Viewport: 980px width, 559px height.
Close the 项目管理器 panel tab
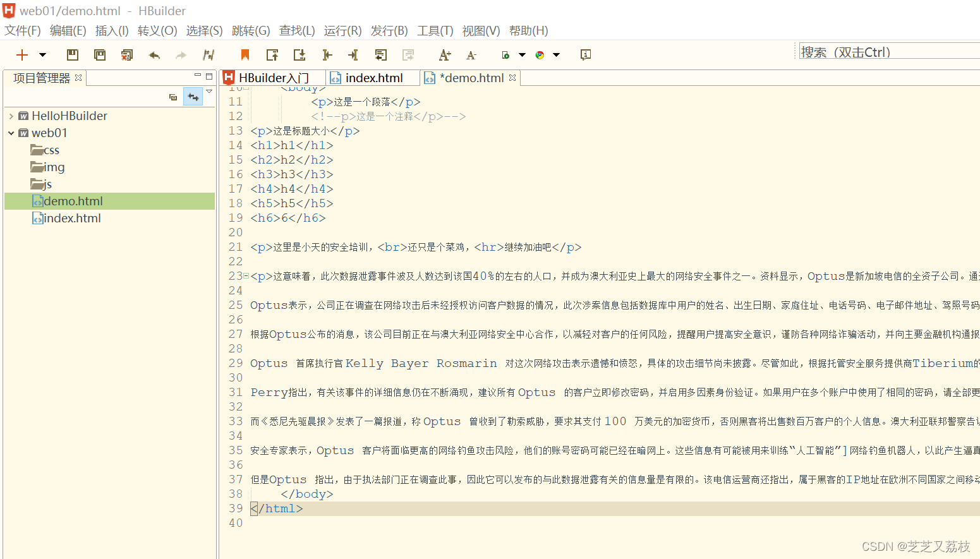78,78
